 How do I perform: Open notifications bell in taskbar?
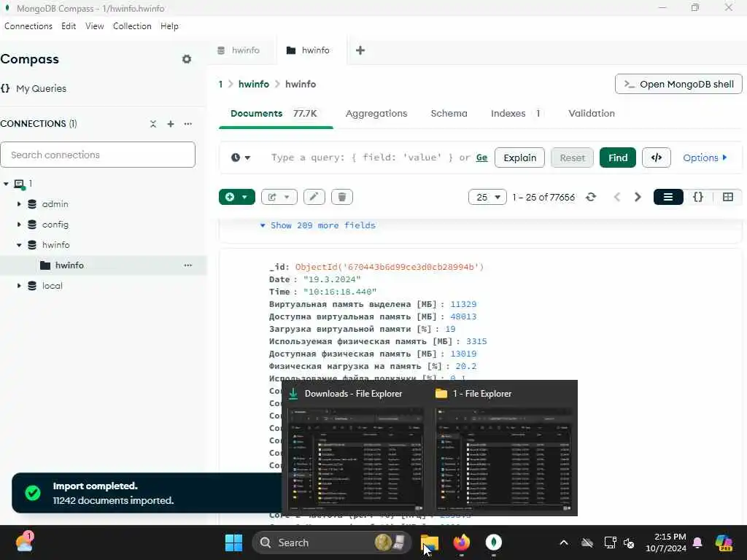(x=697, y=542)
